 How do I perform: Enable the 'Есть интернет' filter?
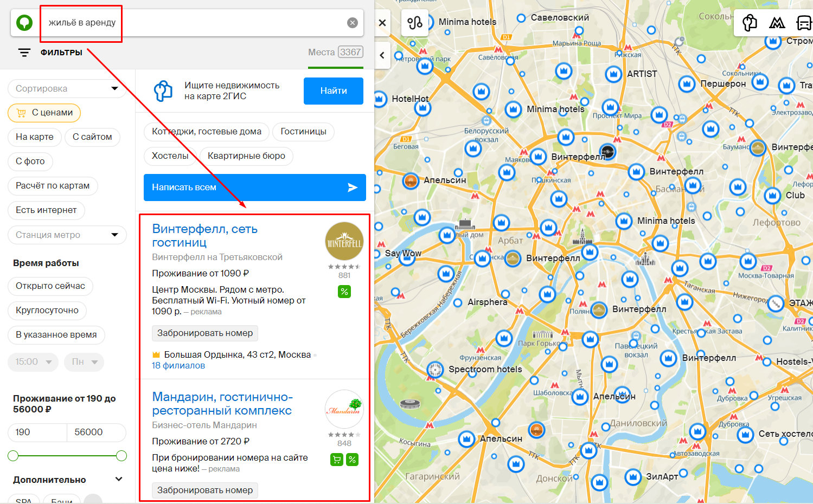click(x=46, y=210)
